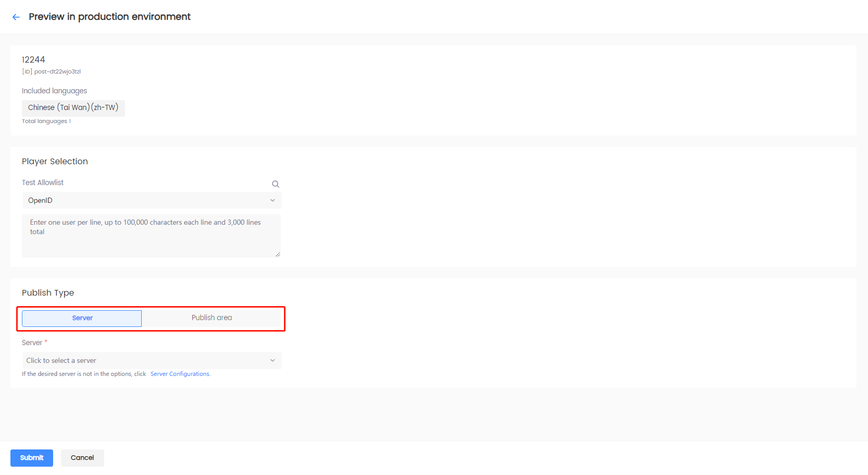The height and width of the screenshot is (475, 868).
Task: Click the textarea resize handle corner
Action: 278,254
